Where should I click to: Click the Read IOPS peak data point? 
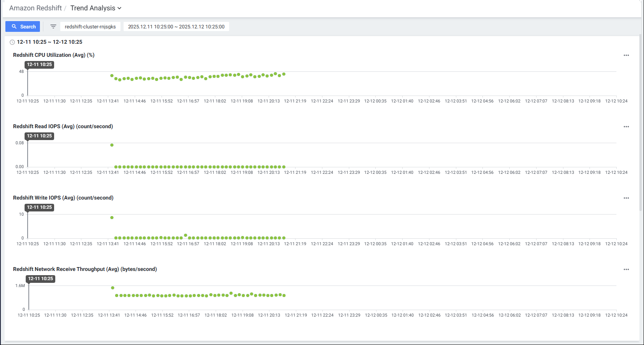(x=112, y=145)
